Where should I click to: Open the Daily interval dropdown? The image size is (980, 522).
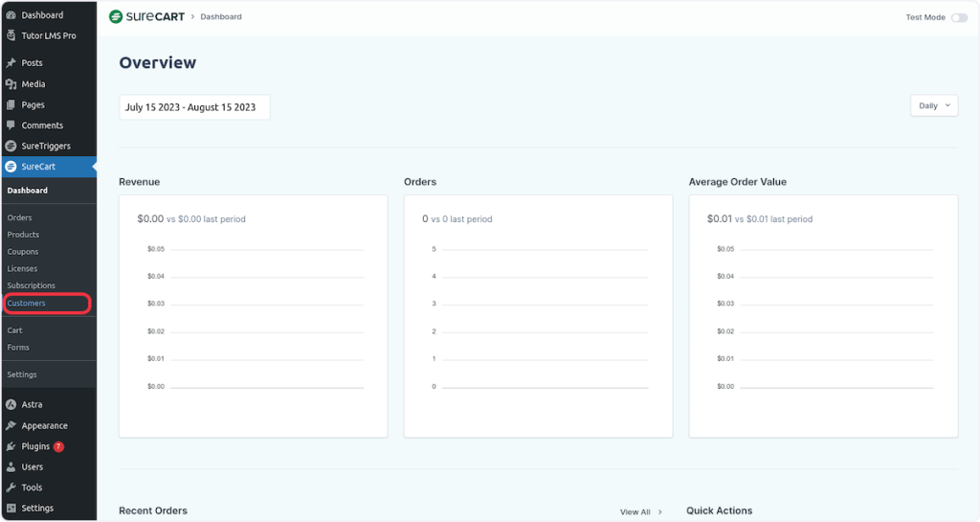(934, 105)
